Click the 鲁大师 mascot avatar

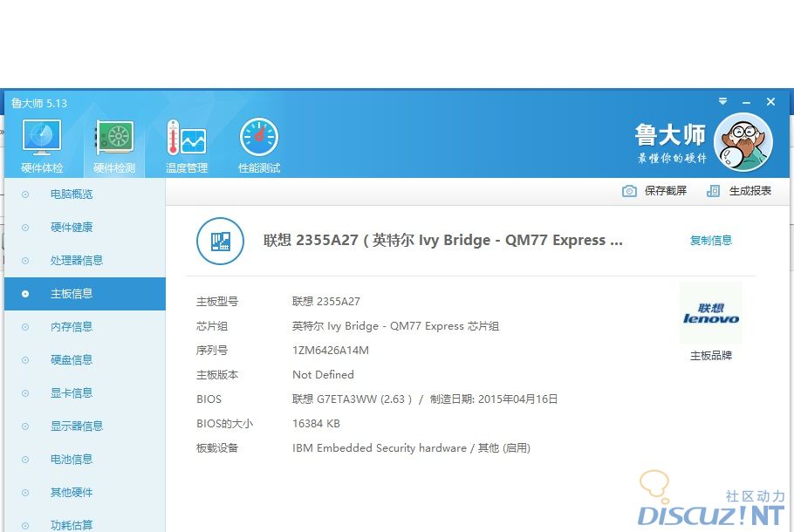click(743, 142)
